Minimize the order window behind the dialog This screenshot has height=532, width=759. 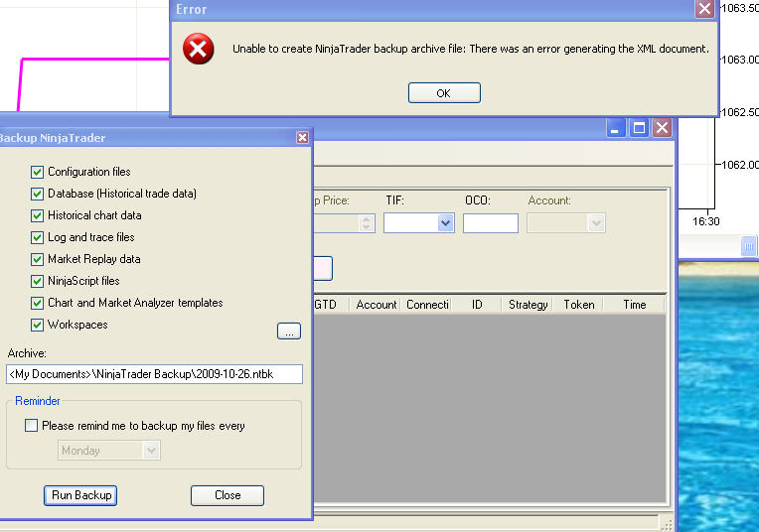click(616, 129)
